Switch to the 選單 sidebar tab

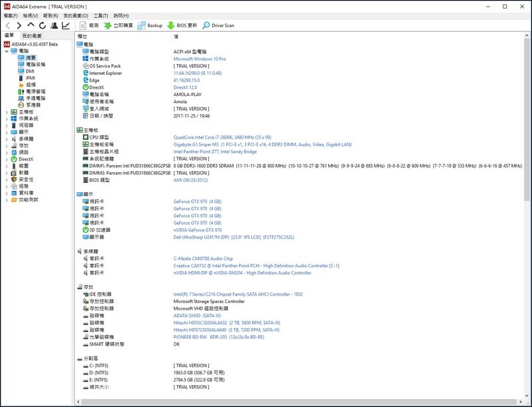tap(9, 35)
